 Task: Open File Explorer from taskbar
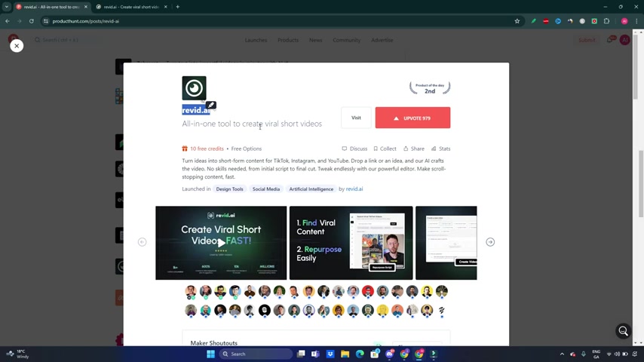(345, 354)
